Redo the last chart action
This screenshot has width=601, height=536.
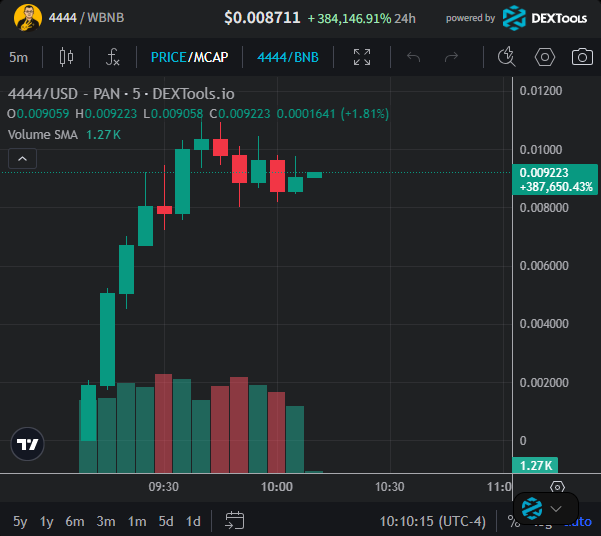click(451, 58)
